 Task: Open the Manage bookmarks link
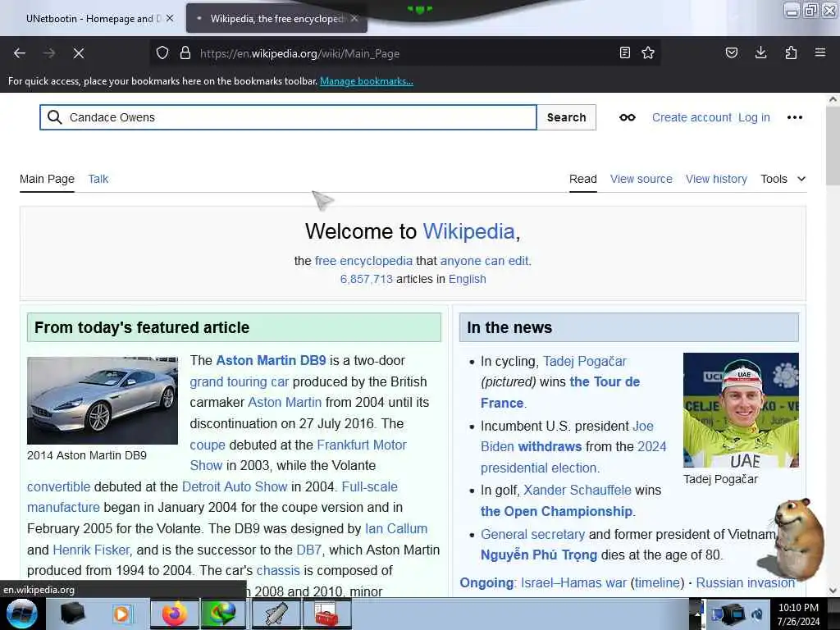[x=367, y=81]
